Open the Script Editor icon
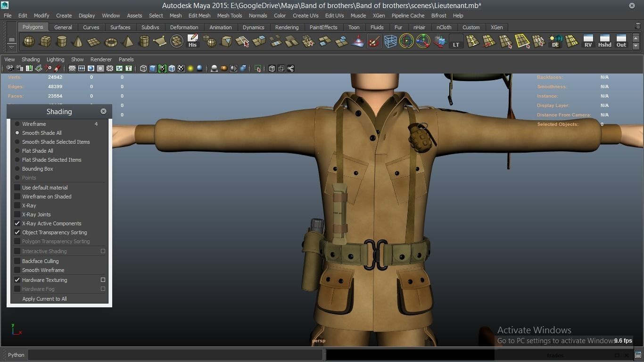The width and height of the screenshot is (644, 362). click(x=638, y=355)
